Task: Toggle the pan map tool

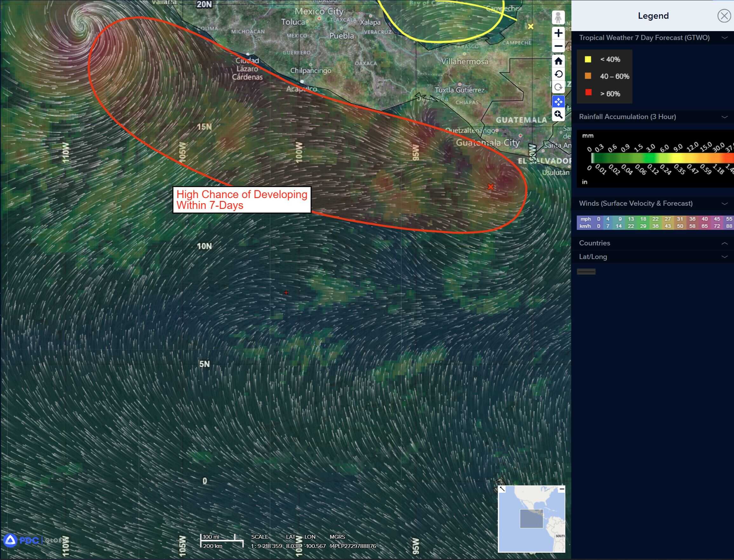Action: click(558, 101)
